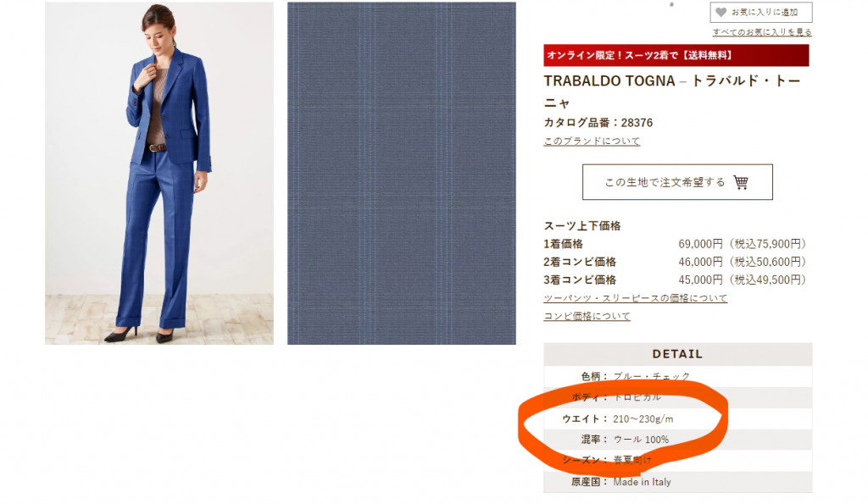Click the ウエイト 210〜230g/m detail row
The width and height of the screenshot is (868, 504).
(x=677, y=418)
